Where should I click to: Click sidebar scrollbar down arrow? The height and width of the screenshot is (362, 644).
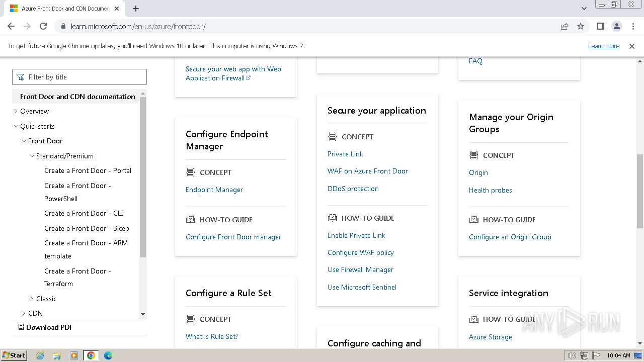click(143, 314)
